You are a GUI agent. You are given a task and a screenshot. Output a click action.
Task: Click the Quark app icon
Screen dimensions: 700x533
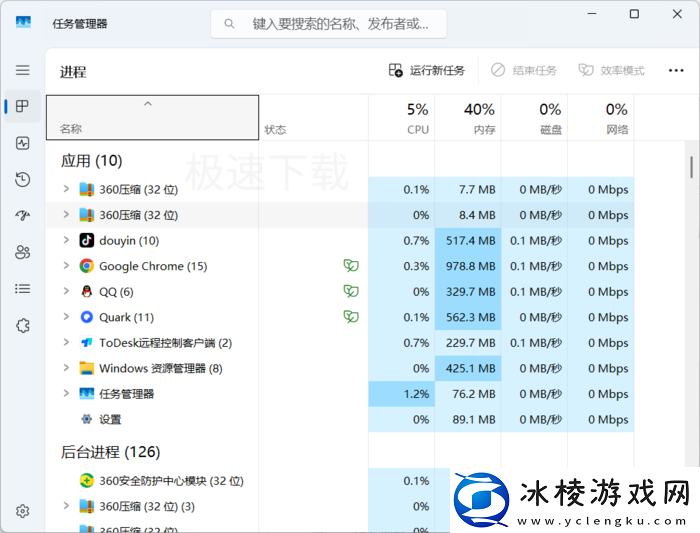point(87,317)
